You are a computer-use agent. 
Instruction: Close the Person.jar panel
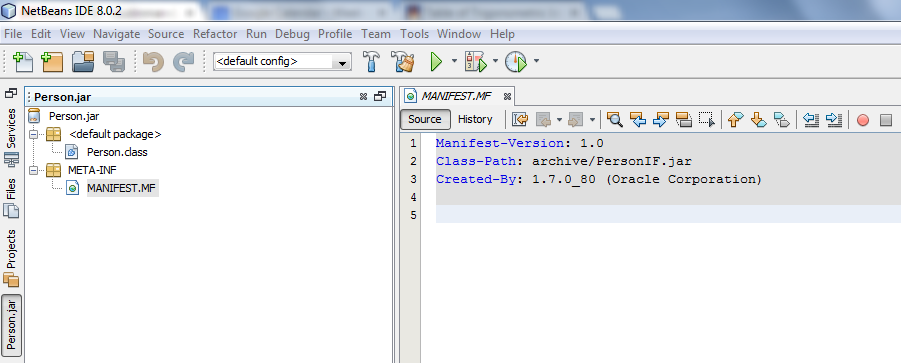click(x=363, y=96)
